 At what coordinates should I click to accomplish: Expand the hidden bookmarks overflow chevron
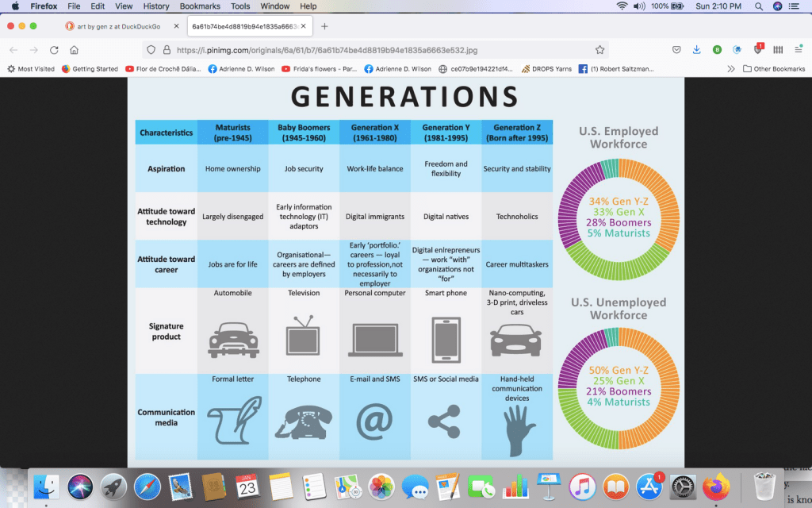click(730, 69)
